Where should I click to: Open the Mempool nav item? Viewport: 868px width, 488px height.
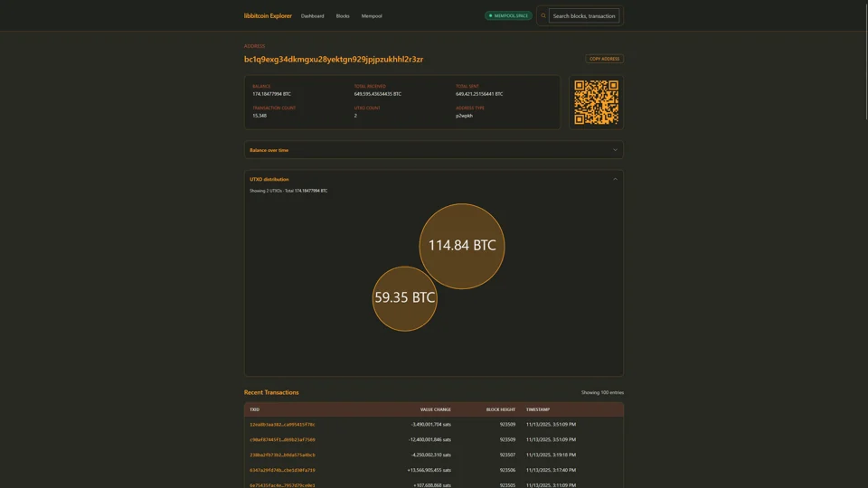[372, 16]
